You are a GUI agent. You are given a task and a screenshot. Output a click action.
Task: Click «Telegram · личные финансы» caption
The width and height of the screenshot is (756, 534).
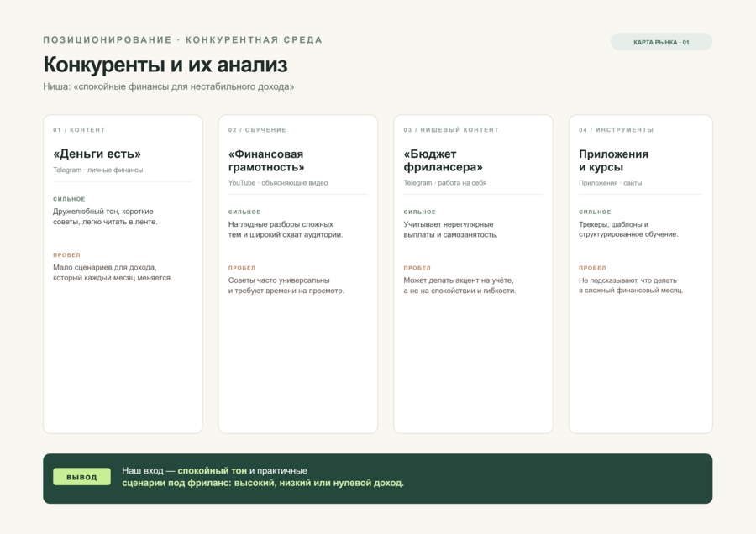tap(98, 170)
